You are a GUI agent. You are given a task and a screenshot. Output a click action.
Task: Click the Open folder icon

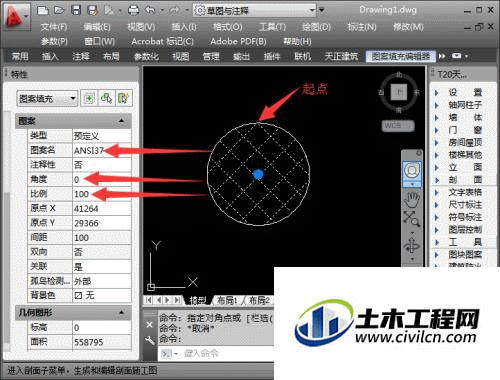[59, 10]
